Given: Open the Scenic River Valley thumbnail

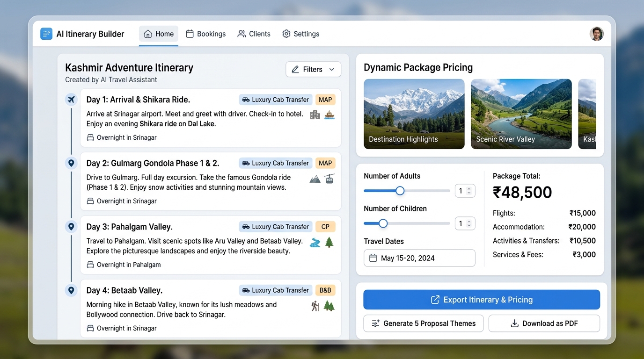Looking at the screenshot, I should (x=521, y=114).
